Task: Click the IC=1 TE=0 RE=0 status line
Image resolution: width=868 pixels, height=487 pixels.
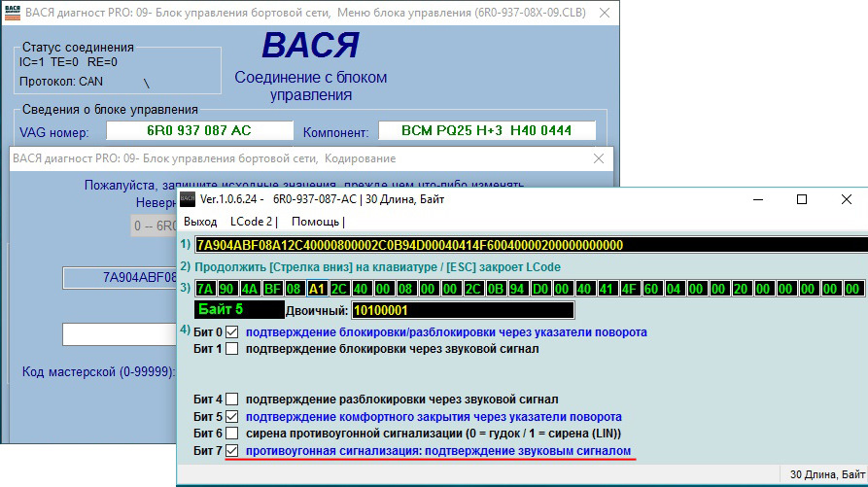Action: pos(68,62)
